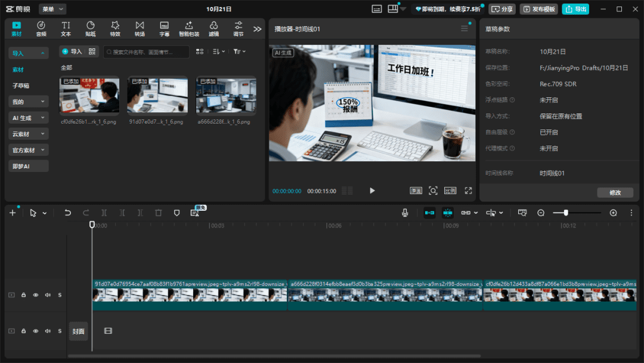Image resolution: width=644 pixels, height=363 pixels.
Task: Lock the main video track
Action: click(x=24, y=295)
